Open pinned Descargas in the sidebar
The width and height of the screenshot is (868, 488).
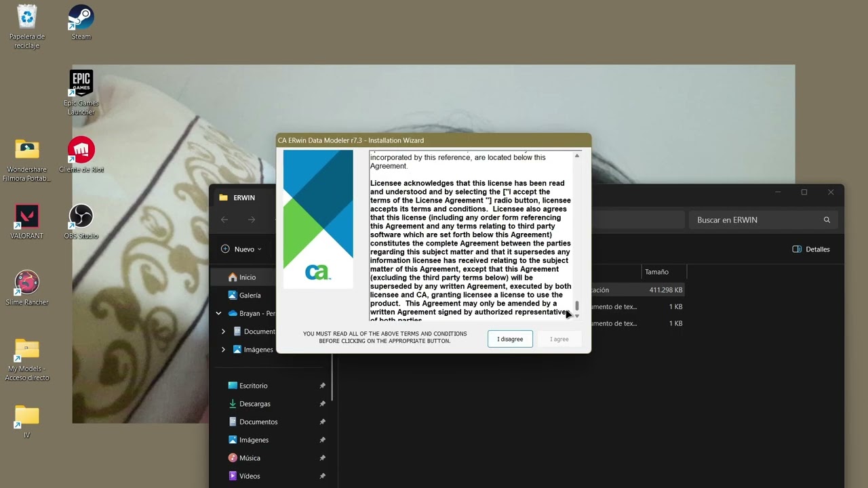click(249, 403)
